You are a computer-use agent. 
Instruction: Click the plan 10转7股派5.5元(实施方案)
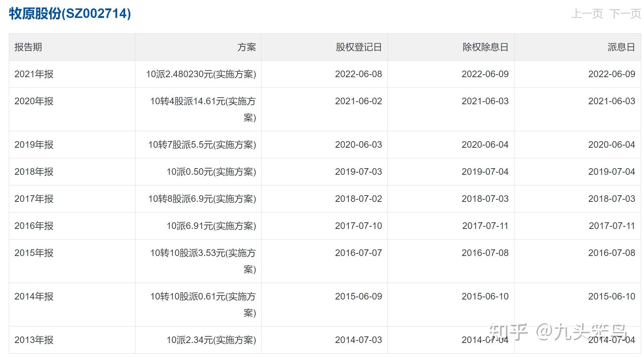(202, 145)
